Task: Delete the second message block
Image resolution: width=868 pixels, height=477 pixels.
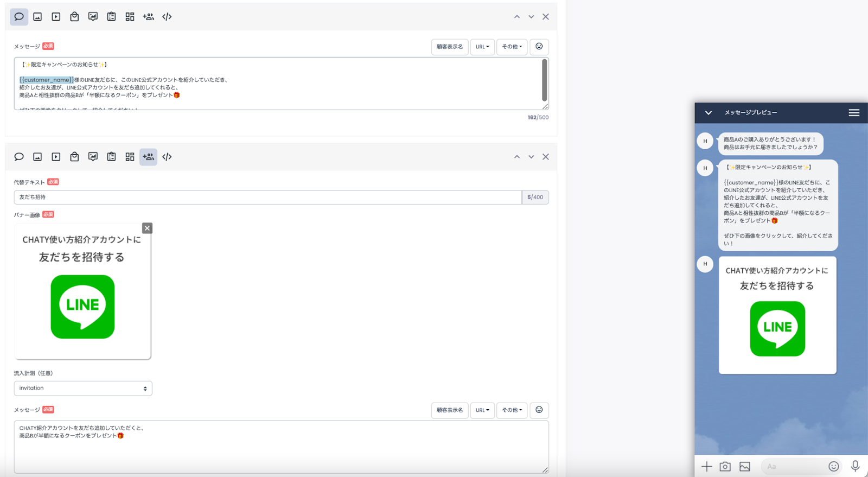Action: tap(546, 157)
